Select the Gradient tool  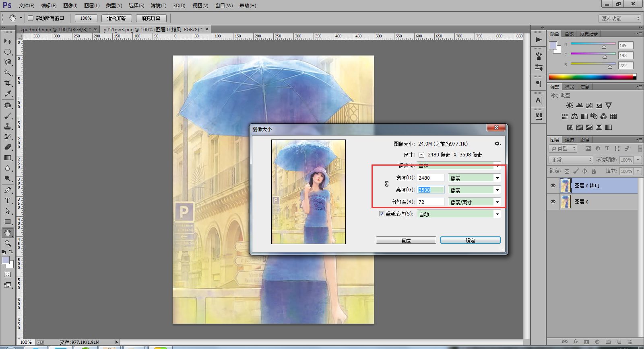tap(8, 158)
